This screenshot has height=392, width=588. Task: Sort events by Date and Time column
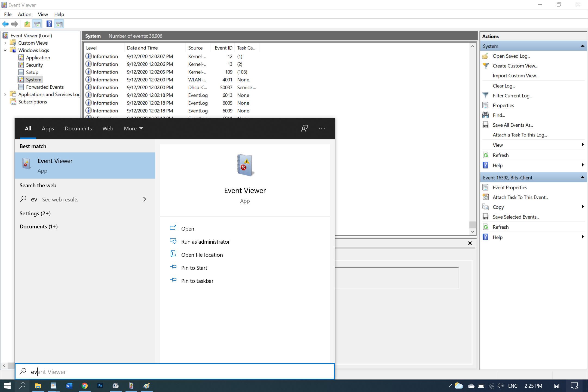pos(155,48)
